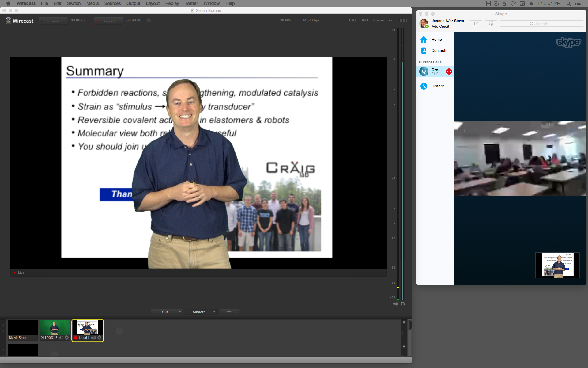Open the Layout menu

coord(153,3)
